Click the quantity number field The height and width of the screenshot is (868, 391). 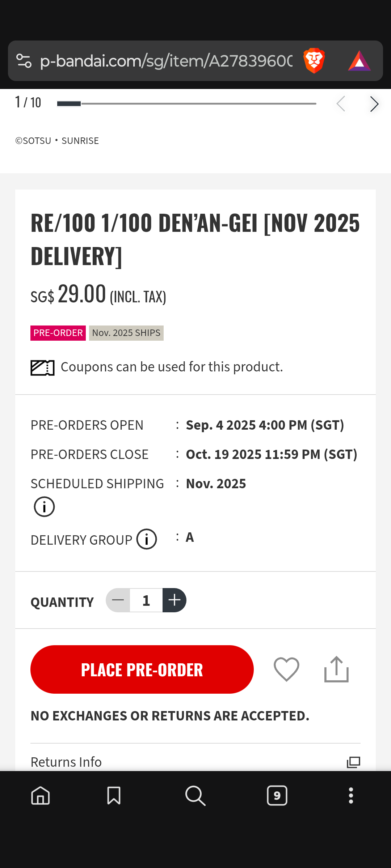coord(146,600)
